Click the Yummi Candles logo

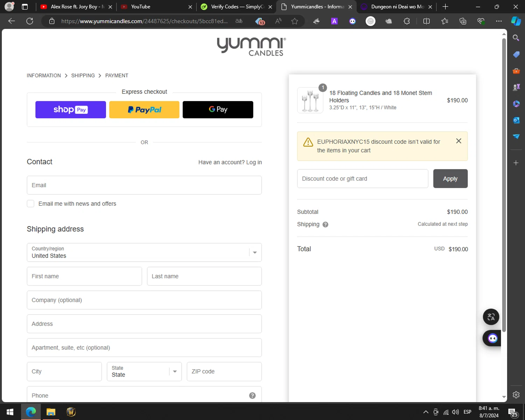point(251,47)
